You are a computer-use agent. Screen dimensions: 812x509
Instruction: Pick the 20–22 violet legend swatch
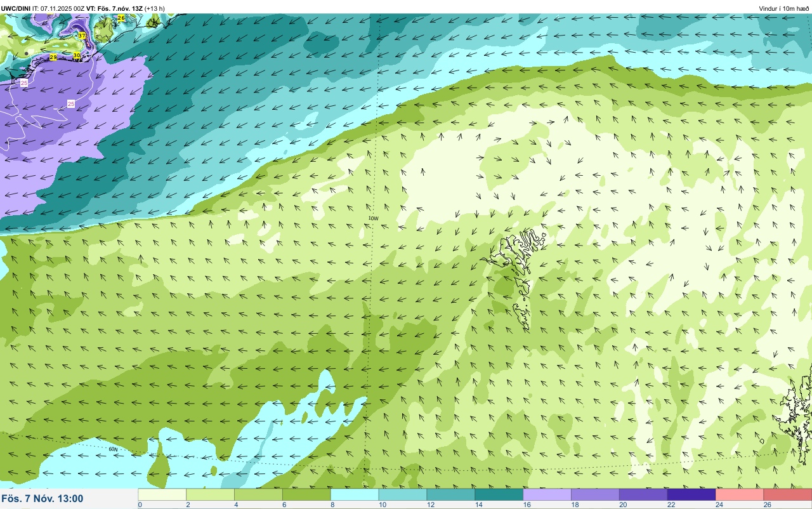click(x=643, y=494)
